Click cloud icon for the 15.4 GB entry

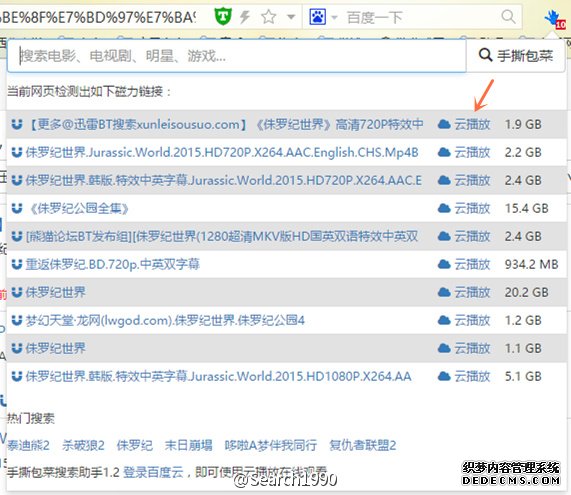444,208
